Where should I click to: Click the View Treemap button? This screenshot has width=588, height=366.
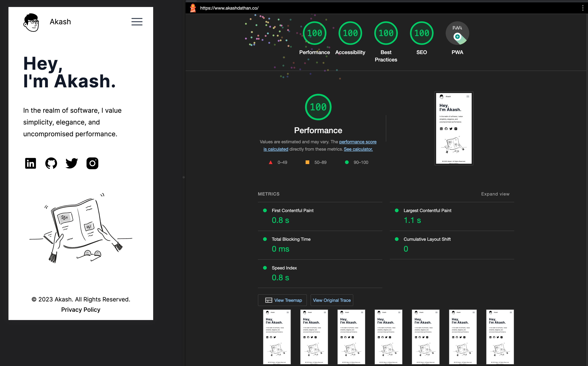(282, 300)
